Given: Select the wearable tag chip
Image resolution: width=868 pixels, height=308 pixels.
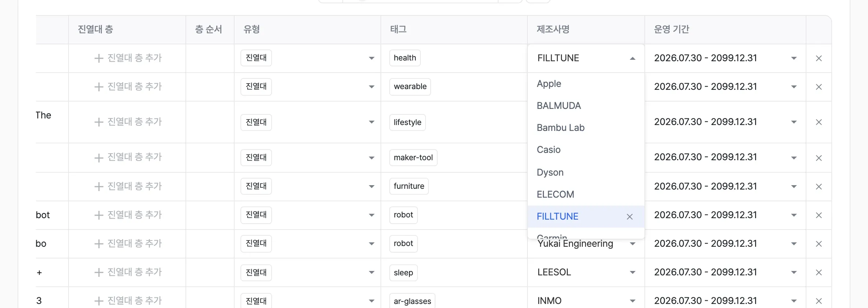Looking at the screenshot, I should [410, 87].
